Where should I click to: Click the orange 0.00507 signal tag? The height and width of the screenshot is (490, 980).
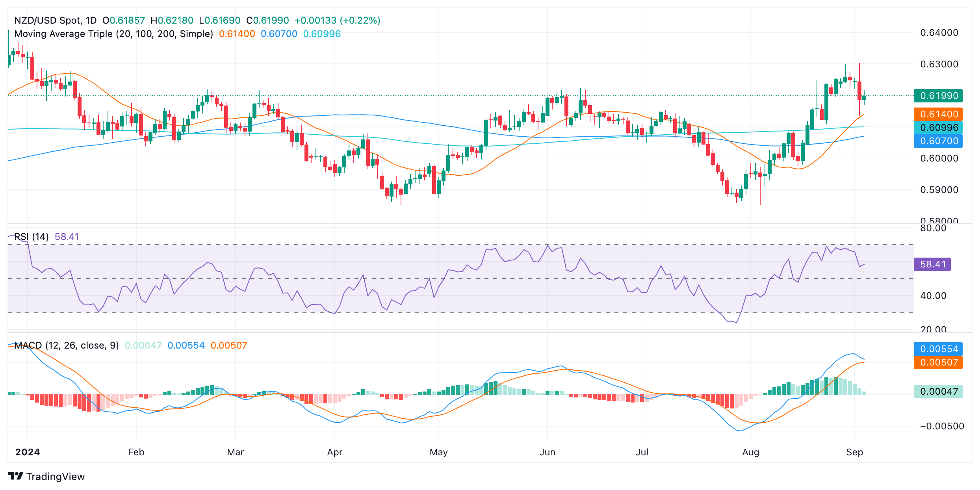coord(938,362)
